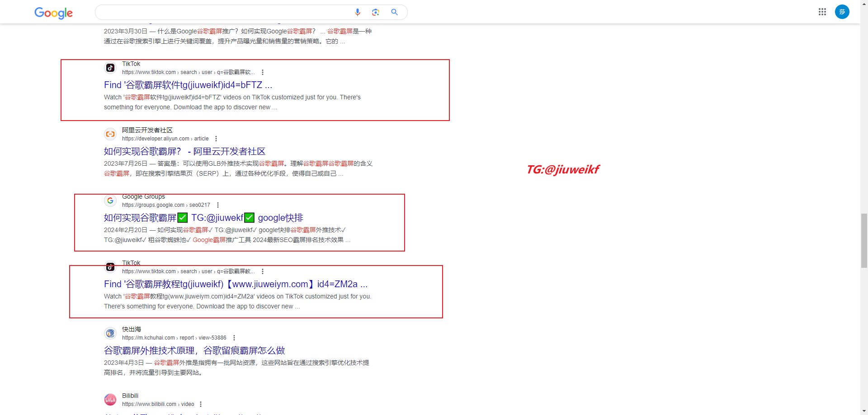Click the vertical scrollbar thumb

coord(864,241)
